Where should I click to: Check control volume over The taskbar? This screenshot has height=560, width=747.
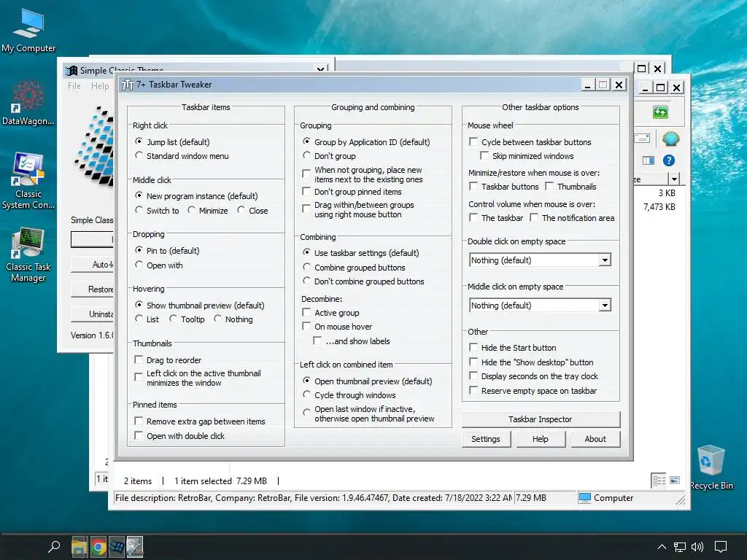[x=473, y=217]
